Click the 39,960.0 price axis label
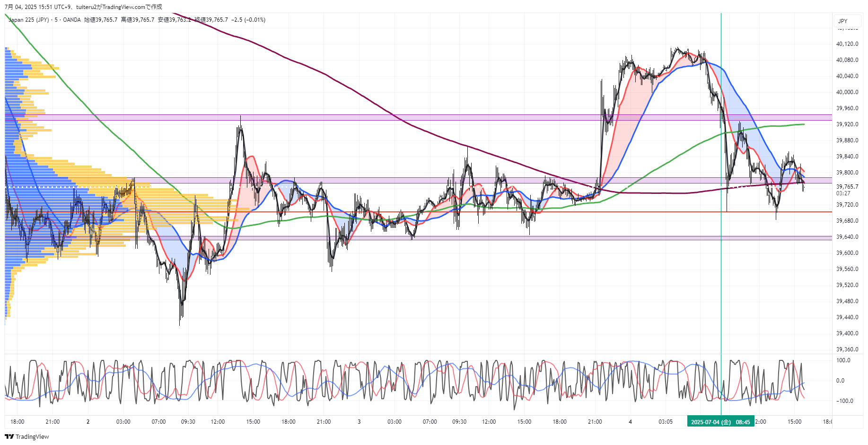 pyautogui.click(x=847, y=108)
